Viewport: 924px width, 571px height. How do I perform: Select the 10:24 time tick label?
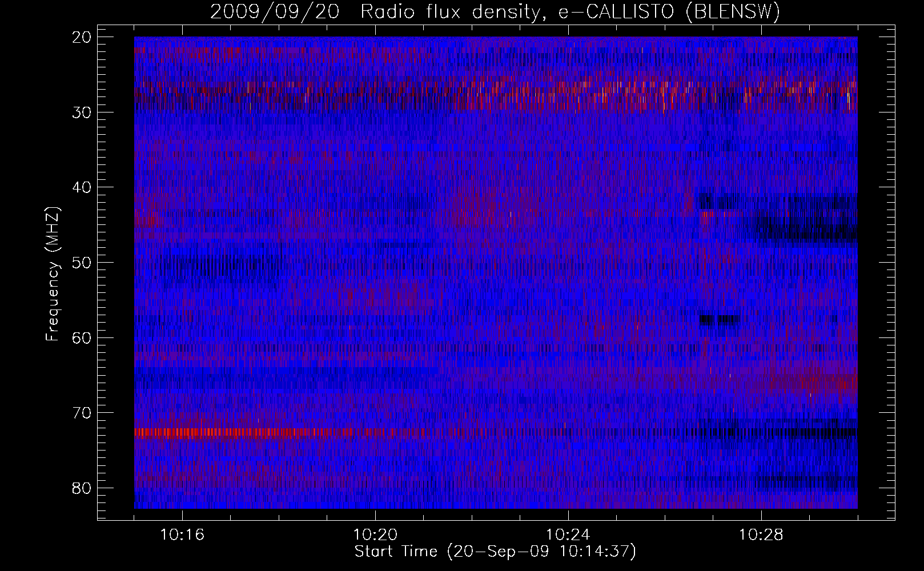point(568,535)
